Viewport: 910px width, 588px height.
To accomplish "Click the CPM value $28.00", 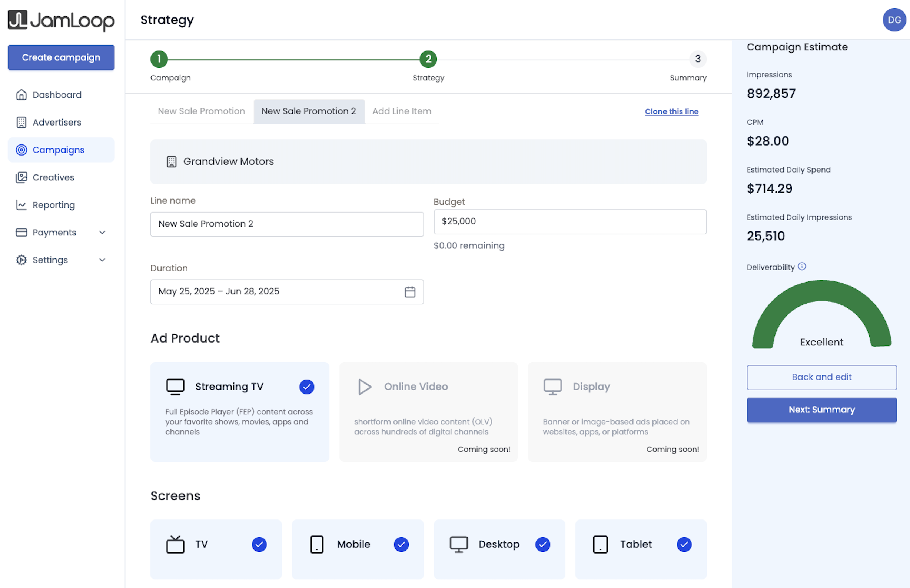I will pyautogui.click(x=767, y=141).
